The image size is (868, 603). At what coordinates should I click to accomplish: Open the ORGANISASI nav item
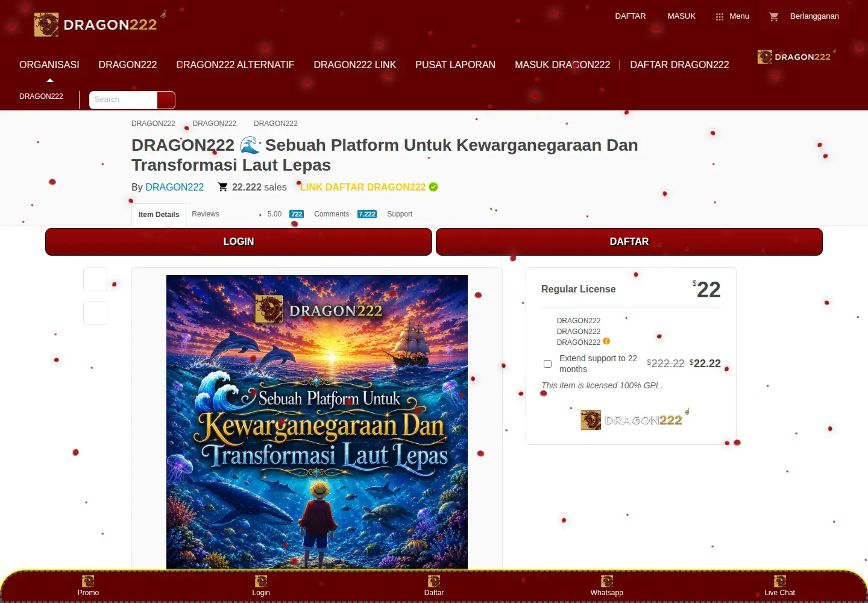coord(49,65)
